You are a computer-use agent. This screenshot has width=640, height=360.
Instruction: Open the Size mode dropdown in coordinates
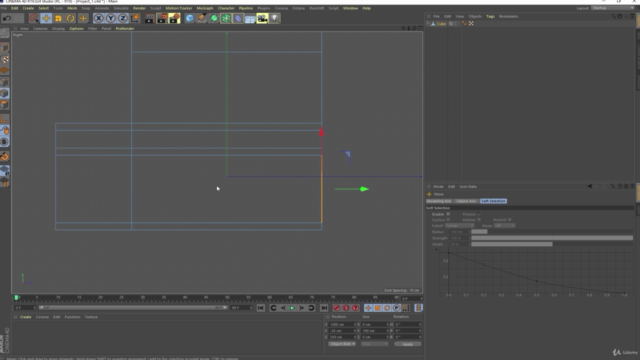pyautogui.click(x=374, y=344)
